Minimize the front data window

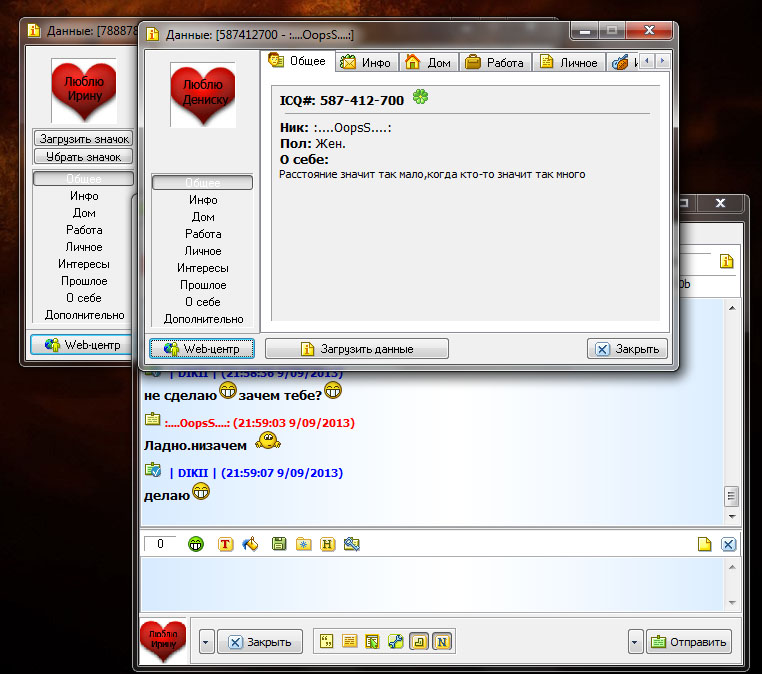[x=585, y=32]
